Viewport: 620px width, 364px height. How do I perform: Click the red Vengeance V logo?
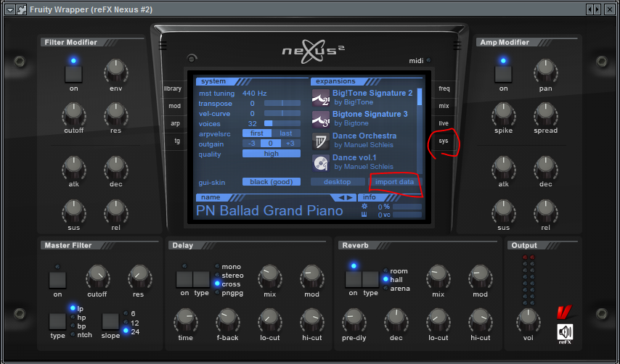tap(564, 313)
